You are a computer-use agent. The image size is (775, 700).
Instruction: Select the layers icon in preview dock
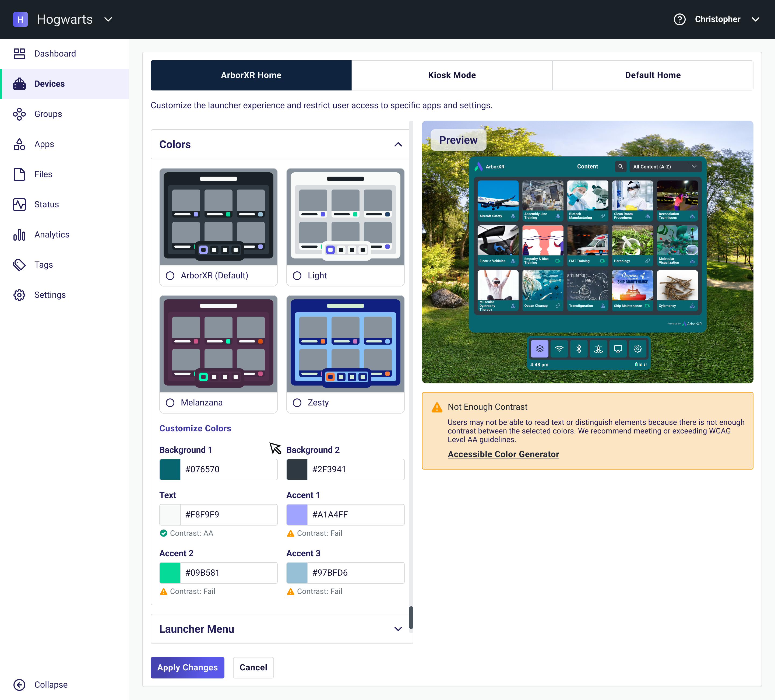click(539, 349)
